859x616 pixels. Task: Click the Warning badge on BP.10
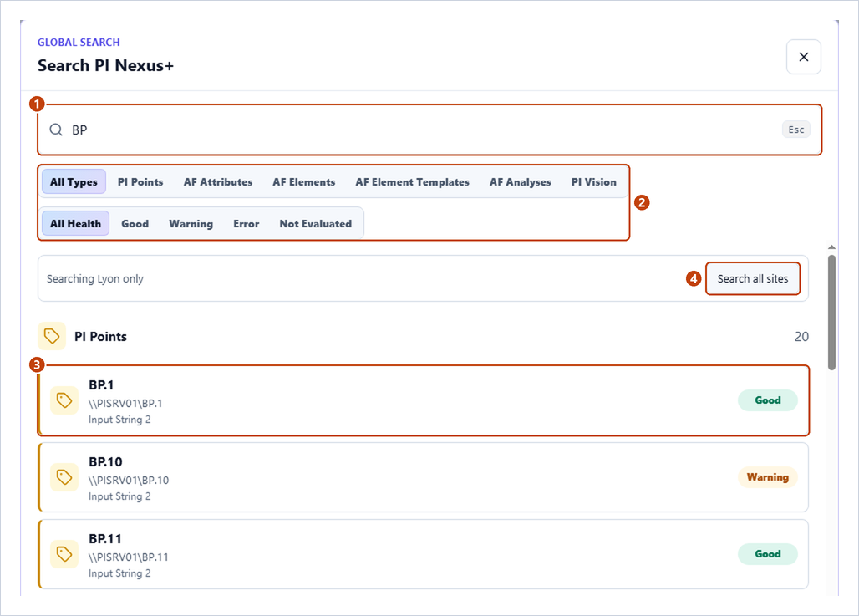pos(768,476)
